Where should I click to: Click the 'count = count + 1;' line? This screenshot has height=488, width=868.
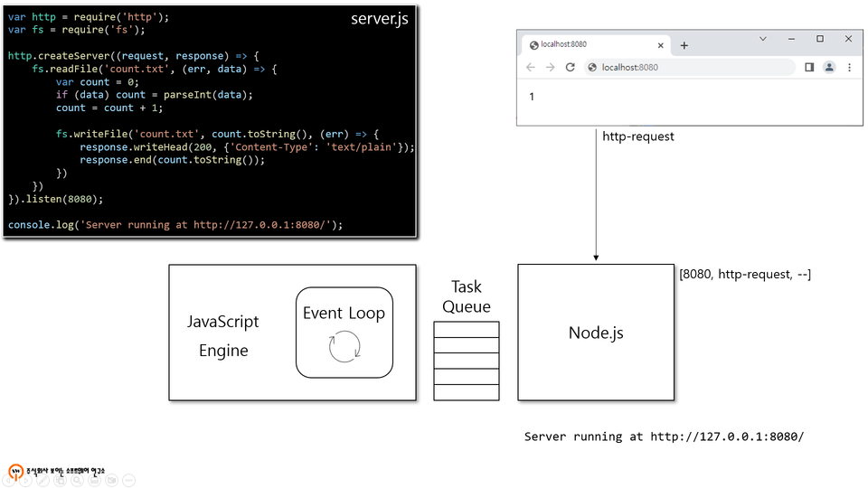click(x=109, y=108)
